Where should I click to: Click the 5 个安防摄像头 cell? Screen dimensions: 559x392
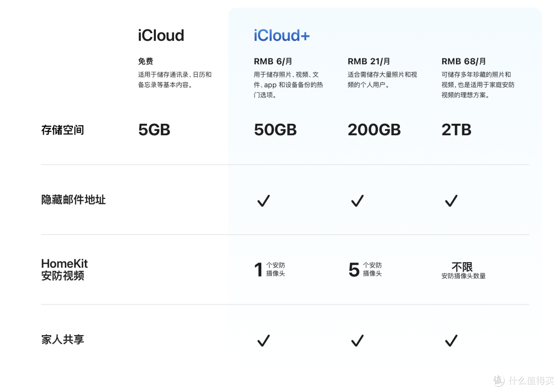click(x=365, y=269)
